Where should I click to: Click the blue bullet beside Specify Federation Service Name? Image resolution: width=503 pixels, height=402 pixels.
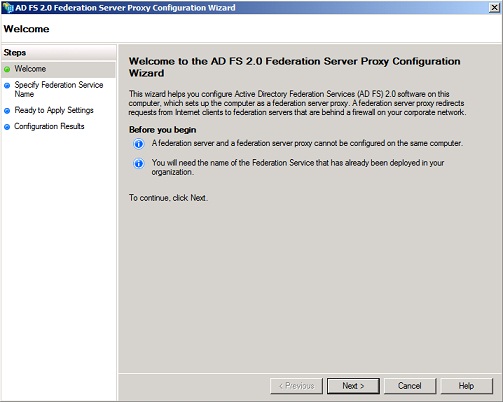(7, 85)
